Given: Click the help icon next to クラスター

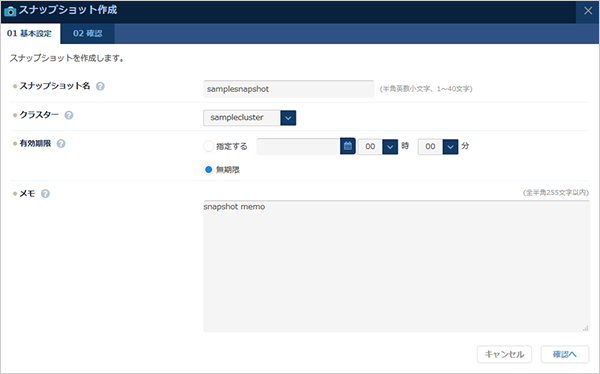Looking at the screenshot, I should pyautogui.click(x=69, y=115).
